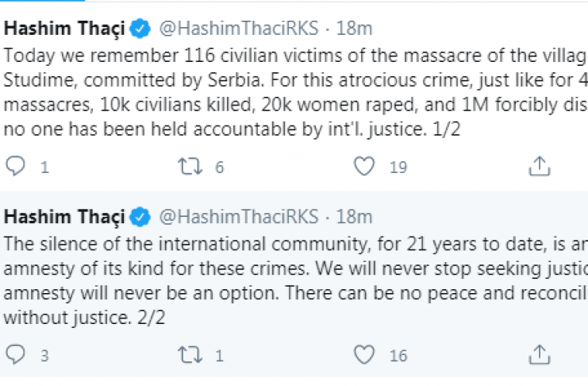Reply to the second tweet (2/2)
The width and height of the screenshot is (588, 386).
pyautogui.click(x=16, y=355)
